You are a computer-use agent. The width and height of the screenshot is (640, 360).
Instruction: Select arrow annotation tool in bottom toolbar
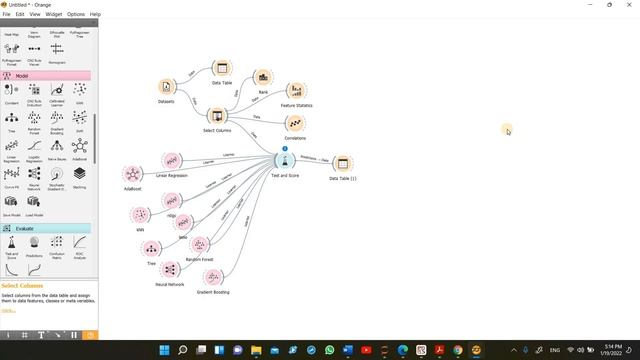pyautogui.click(x=58, y=335)
